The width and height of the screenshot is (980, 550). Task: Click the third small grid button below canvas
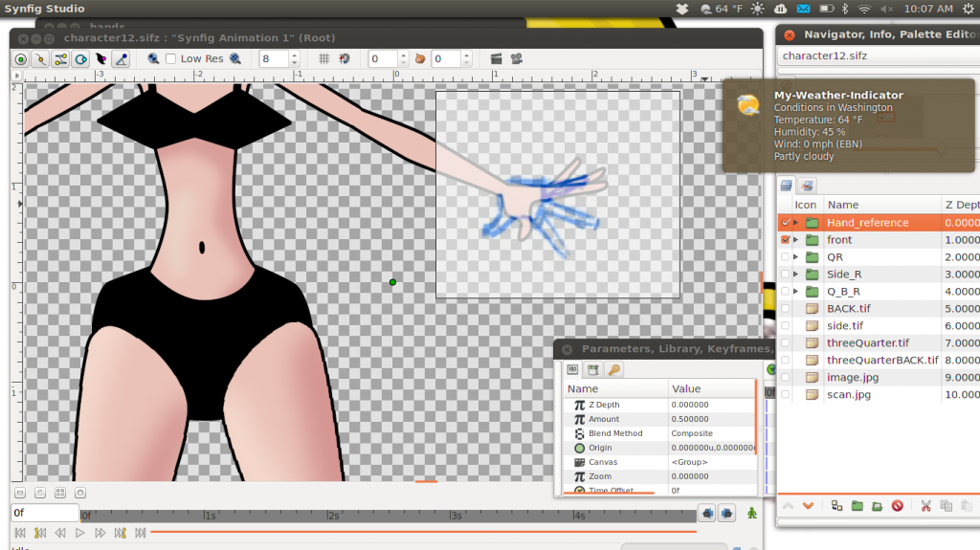point(60,494)
